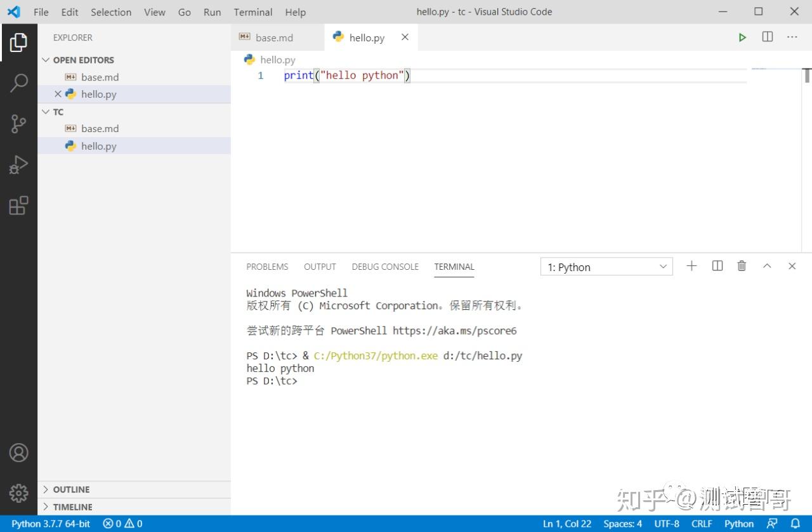Open the Manage settings gear
This screenshot has width=812, height=532.
point(18,493)
